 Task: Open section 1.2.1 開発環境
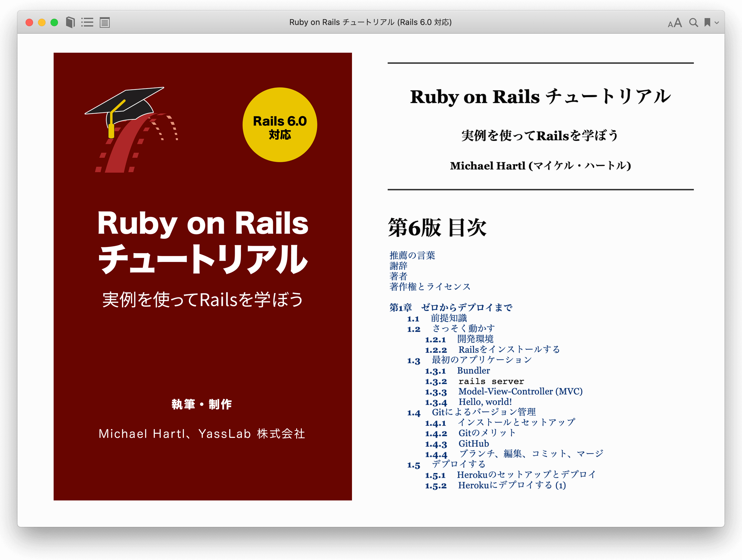tap(459, 339)
